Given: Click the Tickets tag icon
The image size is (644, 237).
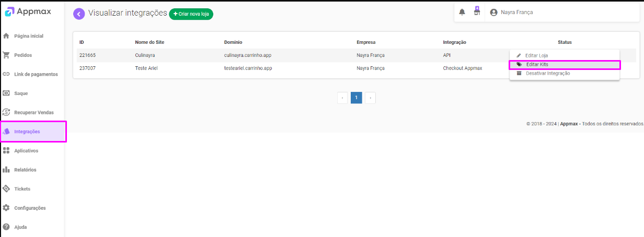Looking at the screenshot, I should point(6,188).
